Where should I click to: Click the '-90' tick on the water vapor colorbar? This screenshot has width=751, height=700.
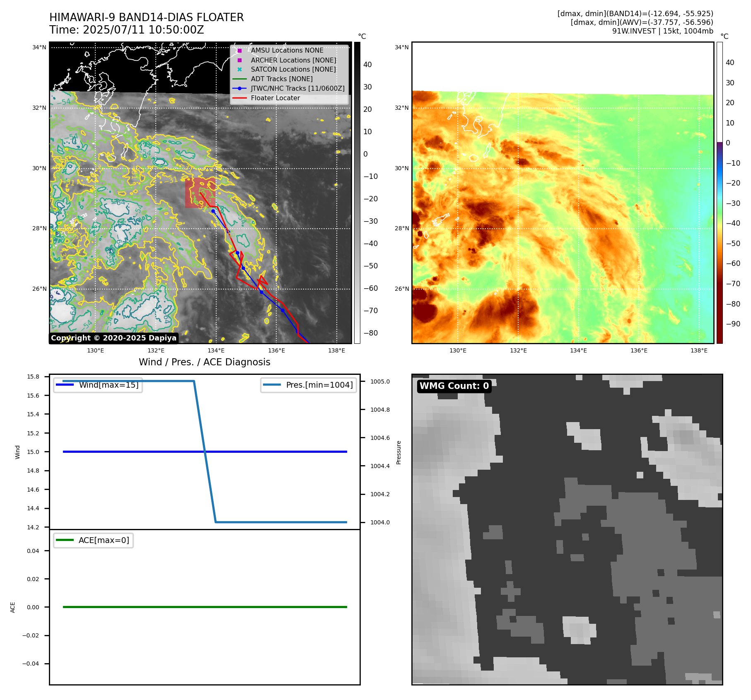tap(733, 324)
